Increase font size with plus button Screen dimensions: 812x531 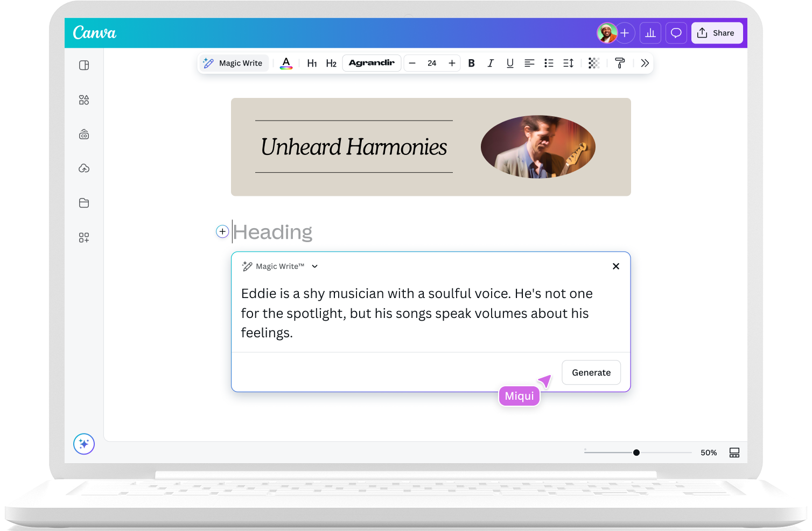tap(452, 63)
